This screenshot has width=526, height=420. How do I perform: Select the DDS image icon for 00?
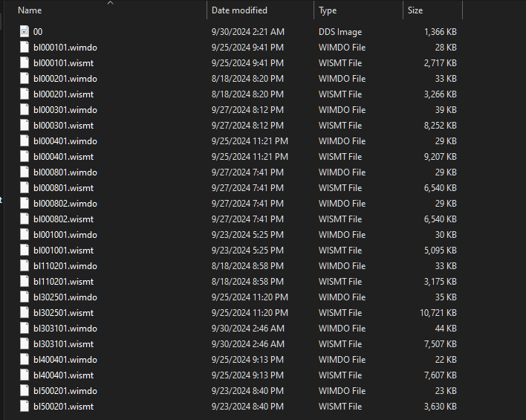pyautogui.click(x=25, y=31)
